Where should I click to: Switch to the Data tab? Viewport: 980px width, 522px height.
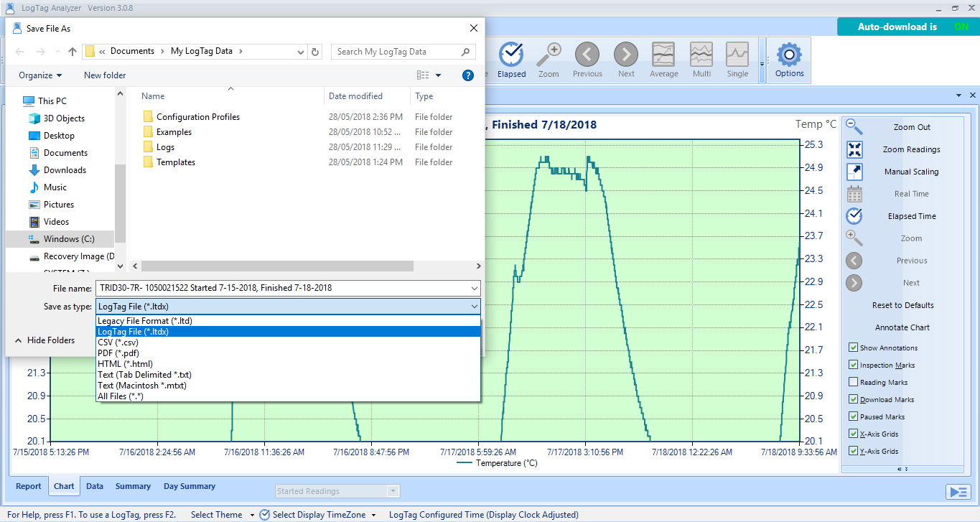pos(95,486)
